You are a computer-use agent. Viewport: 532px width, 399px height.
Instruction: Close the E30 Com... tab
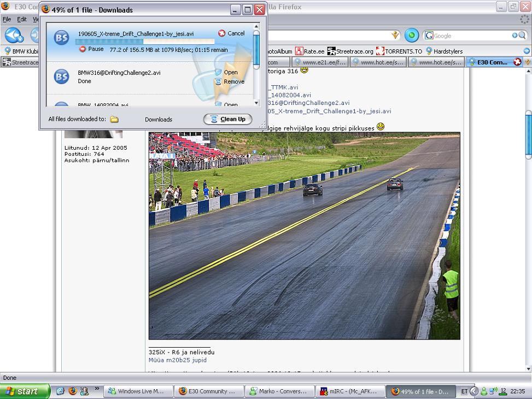point(517,62)
